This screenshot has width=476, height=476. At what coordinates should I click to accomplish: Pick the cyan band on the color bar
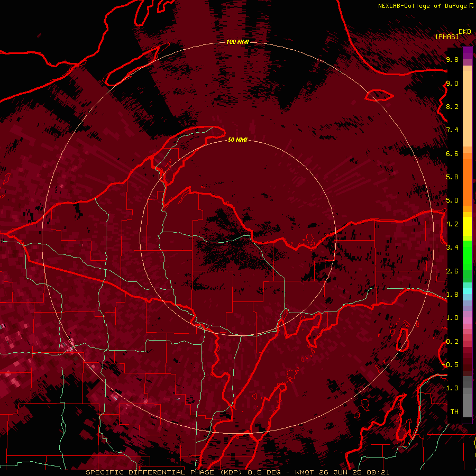pyautogui.click(x=467, y=290)
